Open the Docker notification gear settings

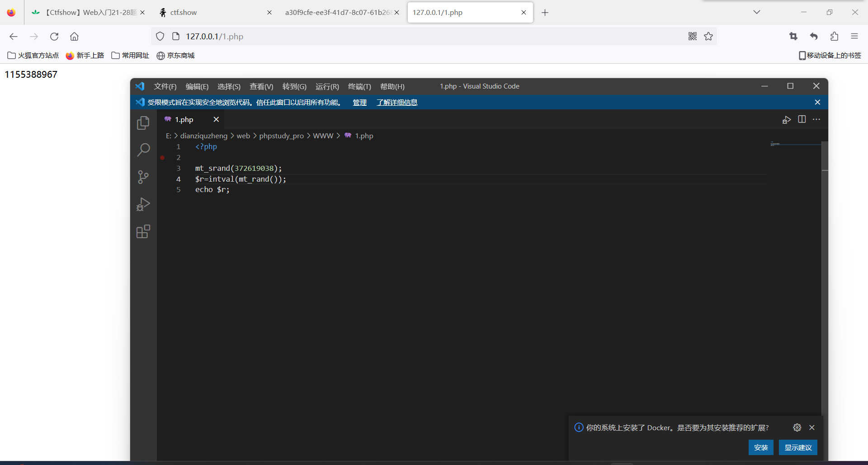pos(797,427)
